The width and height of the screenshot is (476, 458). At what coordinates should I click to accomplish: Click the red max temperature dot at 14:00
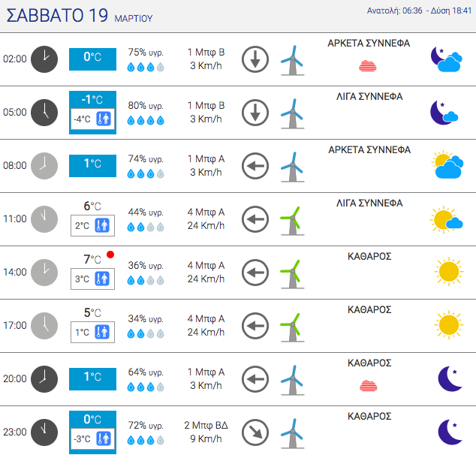tap(110, 255)
